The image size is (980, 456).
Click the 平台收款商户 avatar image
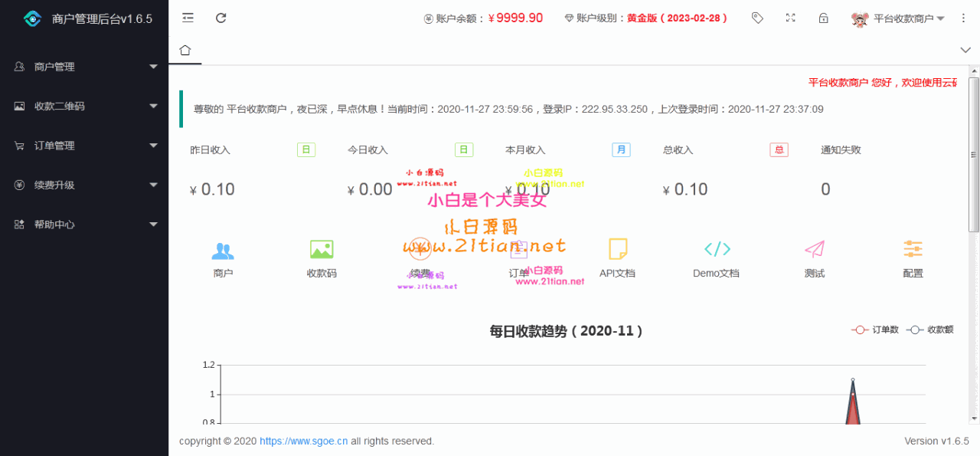pos(860,18)
